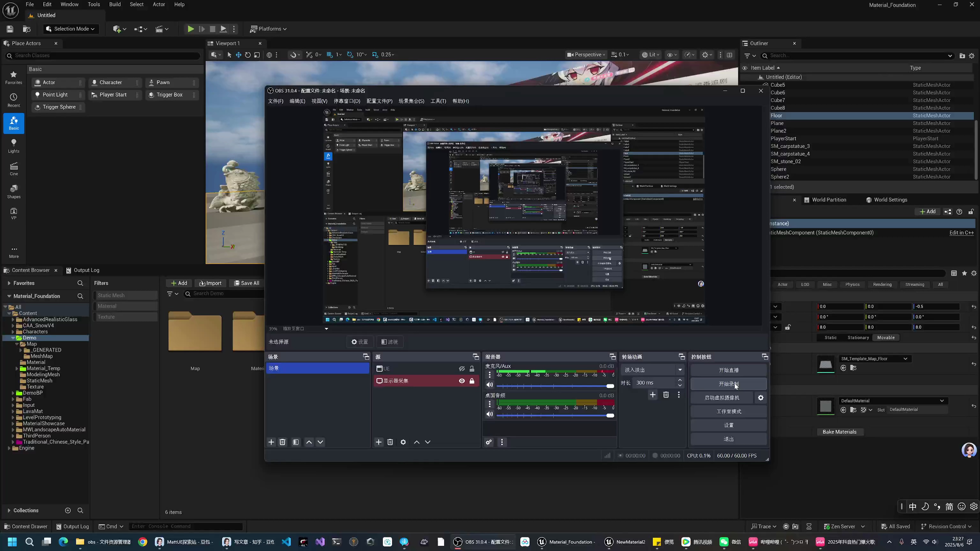Screen dimensions: 980x551
Task: Open virtual camera settings gear in OBS
Action: (x=761, y=398)
